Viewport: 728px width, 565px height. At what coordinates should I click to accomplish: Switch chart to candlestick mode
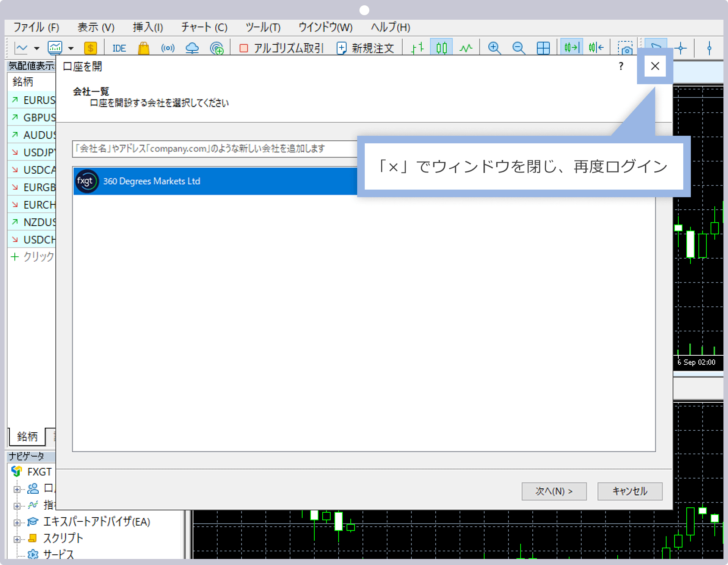pyautogui.click(x=441, y=48)
